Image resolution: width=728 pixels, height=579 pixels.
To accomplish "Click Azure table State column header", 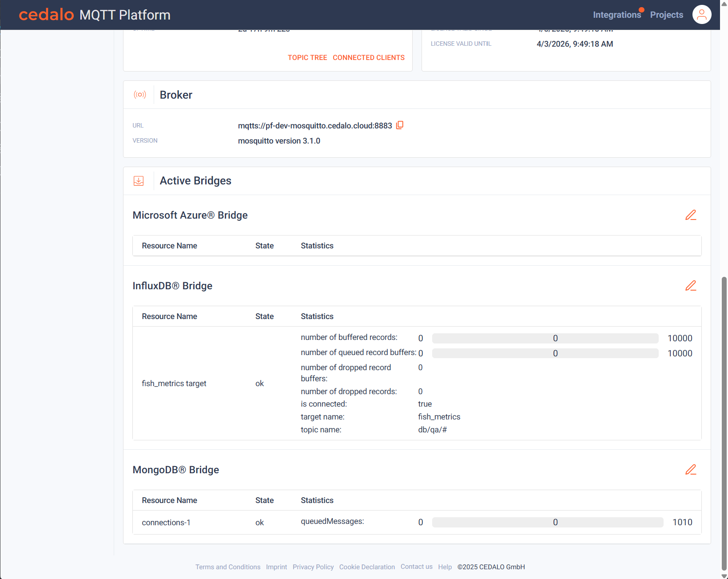I will [264, 246].
